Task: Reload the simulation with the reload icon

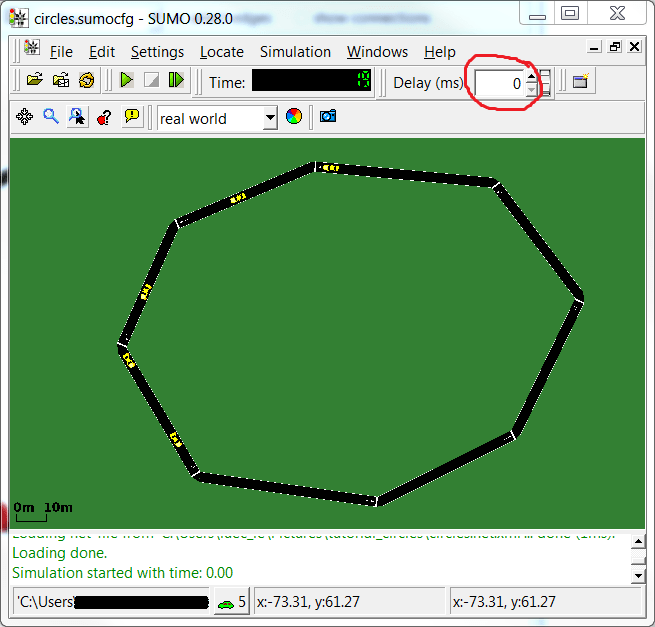Action: click(x=86, y=80)
